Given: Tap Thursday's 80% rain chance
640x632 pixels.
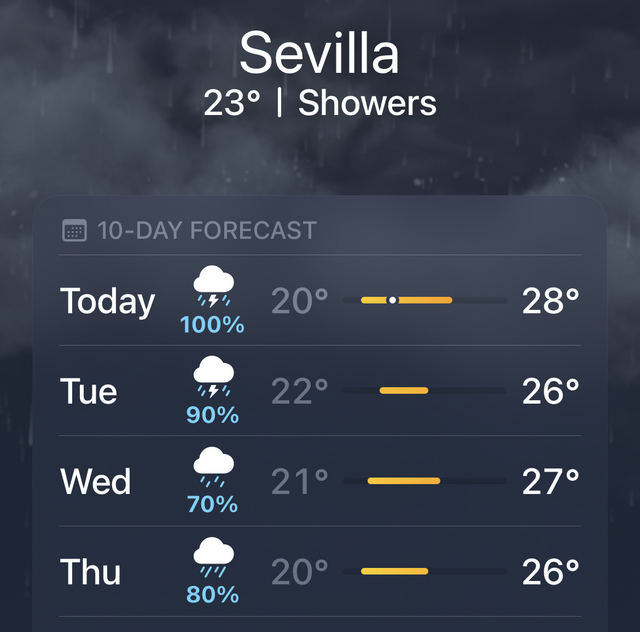Looking at the screenshot, I should 213,595.
